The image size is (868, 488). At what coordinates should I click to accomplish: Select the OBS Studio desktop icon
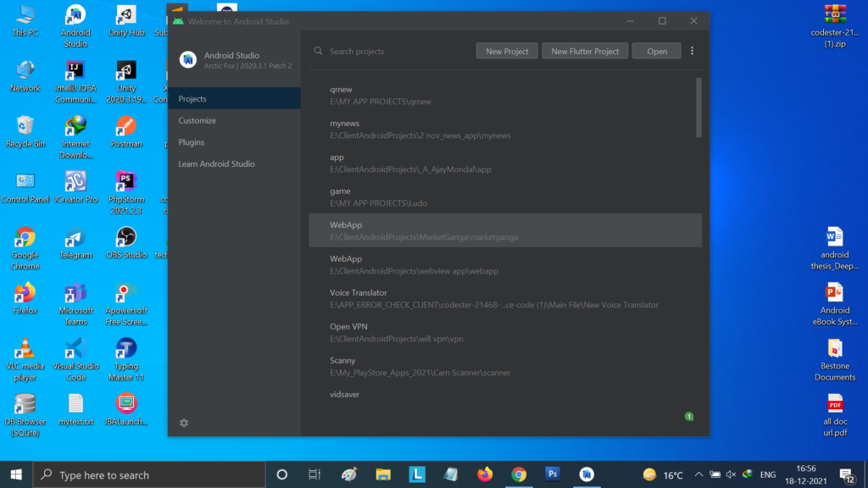click(126, 243)
